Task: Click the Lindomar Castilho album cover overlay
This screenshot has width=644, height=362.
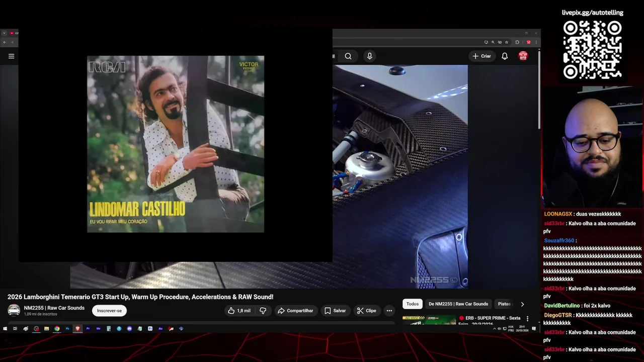Action: coord(176,144)
